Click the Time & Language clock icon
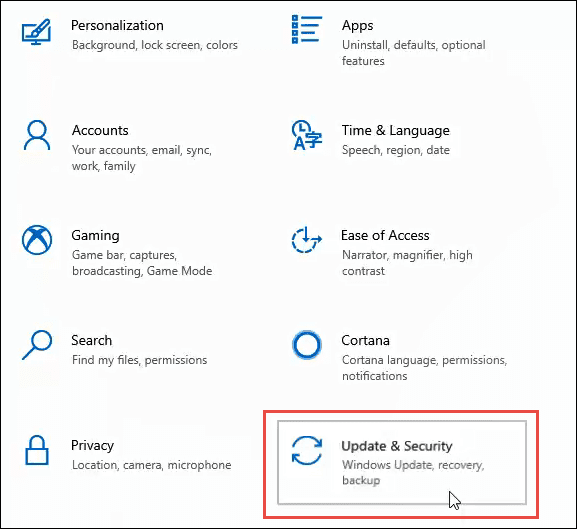 pyautogui.click(x=307, y=135)
